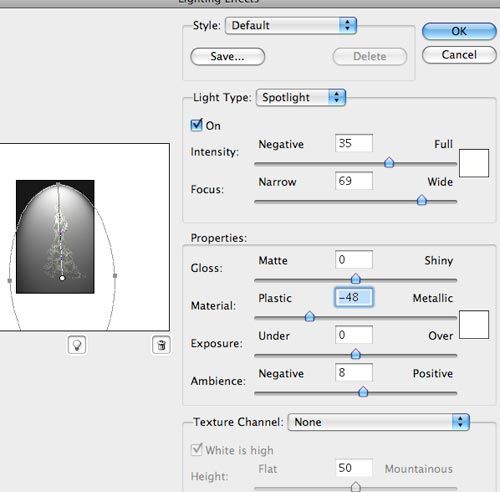Click the Exposure value field showing 0

pos(354,335)
